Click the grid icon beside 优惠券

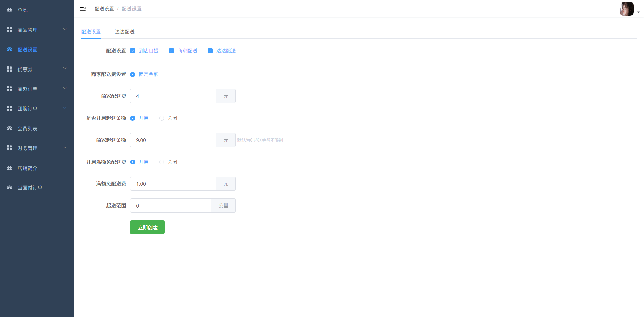tap(10, 69)
